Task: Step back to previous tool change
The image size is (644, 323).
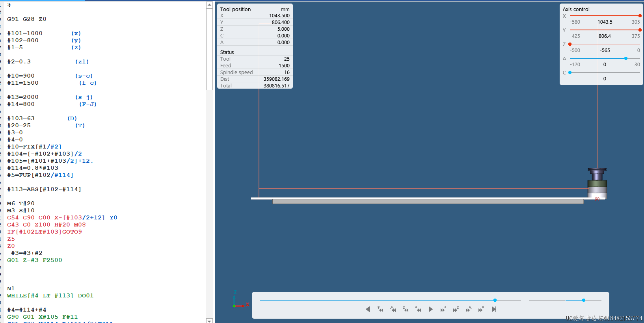Action: click(380, 309)
